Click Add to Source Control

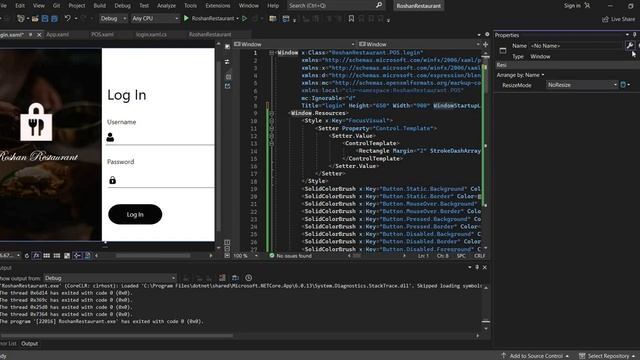535,356
